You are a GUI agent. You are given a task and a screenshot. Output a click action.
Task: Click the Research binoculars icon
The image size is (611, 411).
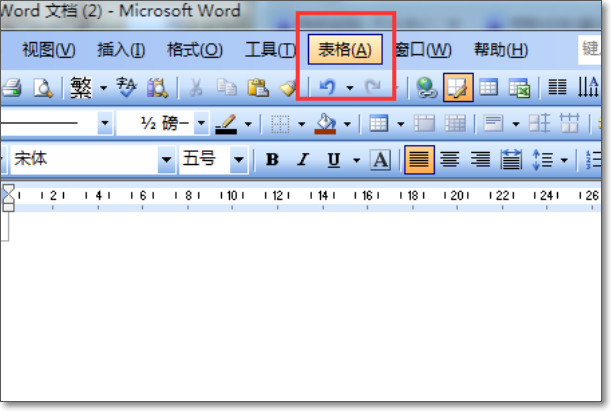pos(157,88)
